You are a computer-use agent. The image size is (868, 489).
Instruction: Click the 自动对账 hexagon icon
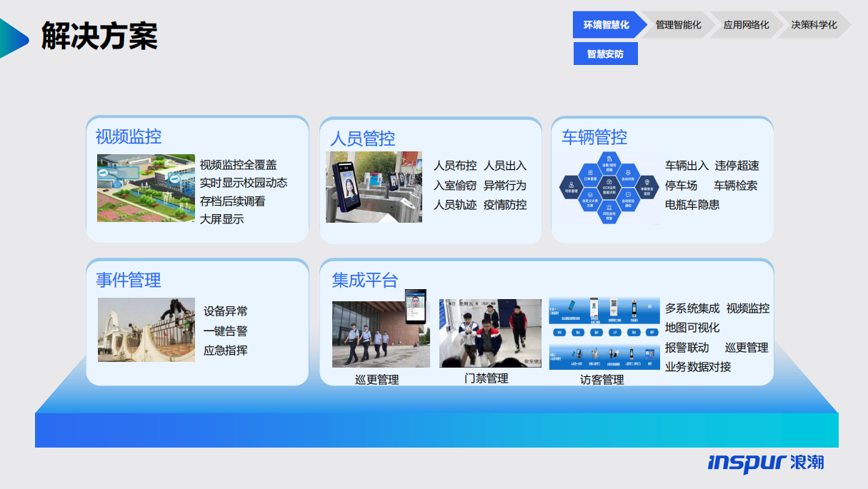(628, 176)
